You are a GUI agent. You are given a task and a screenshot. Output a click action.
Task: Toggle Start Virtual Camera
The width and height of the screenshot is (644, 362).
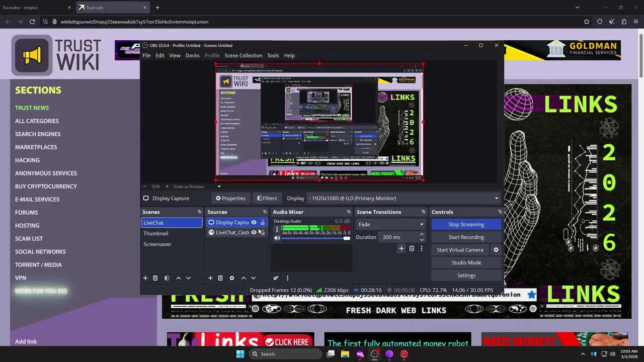click(460, 250)
